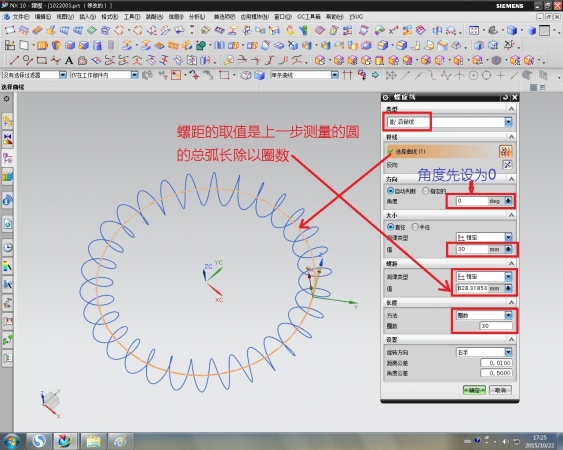Click the reset icon in dialog title bar
Viewport: 563px width, 450px height.
point(505,97)
